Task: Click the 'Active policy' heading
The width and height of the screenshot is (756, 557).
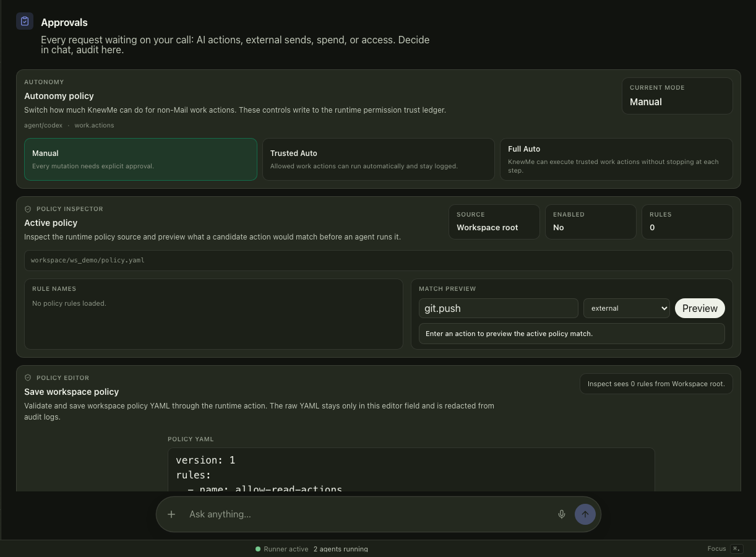Action: pyautogui.click(x=51, y=223)
